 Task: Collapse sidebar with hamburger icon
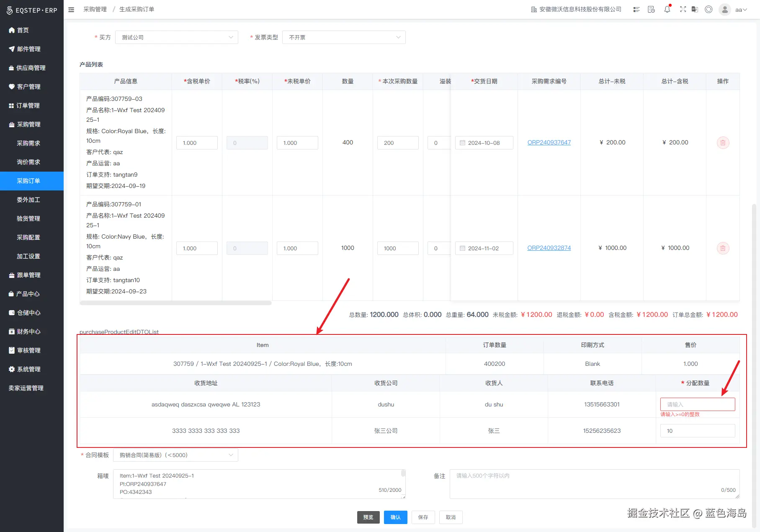71,10
